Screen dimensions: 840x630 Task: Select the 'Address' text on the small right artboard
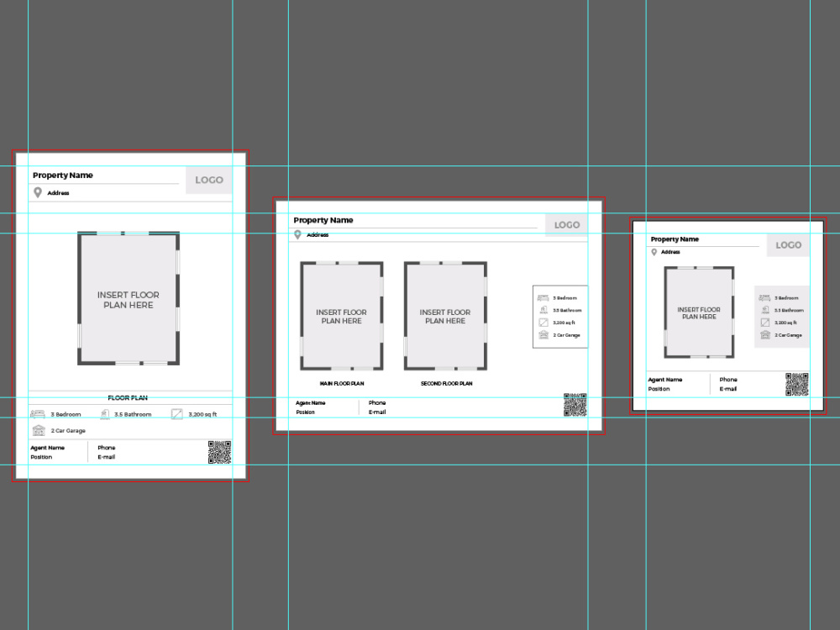670,252
